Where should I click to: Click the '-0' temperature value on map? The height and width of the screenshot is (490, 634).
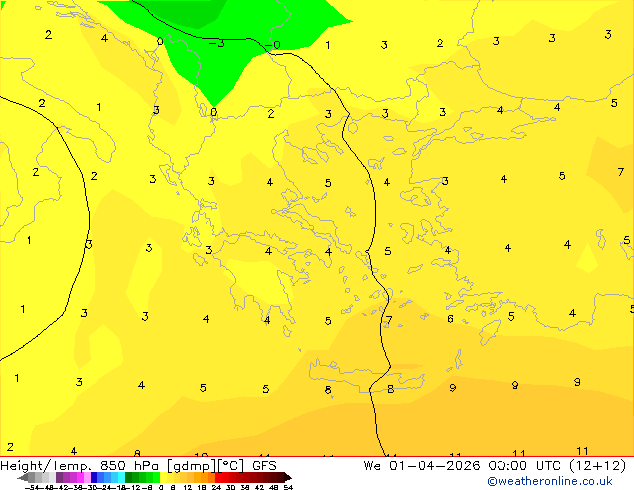click(x=274, y=44)
